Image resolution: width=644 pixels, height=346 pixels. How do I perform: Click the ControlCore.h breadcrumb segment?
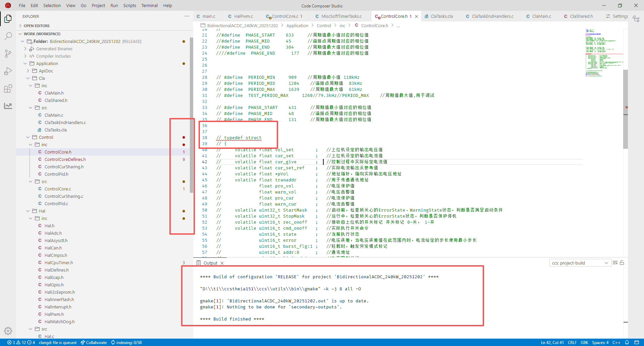(375, 25)
